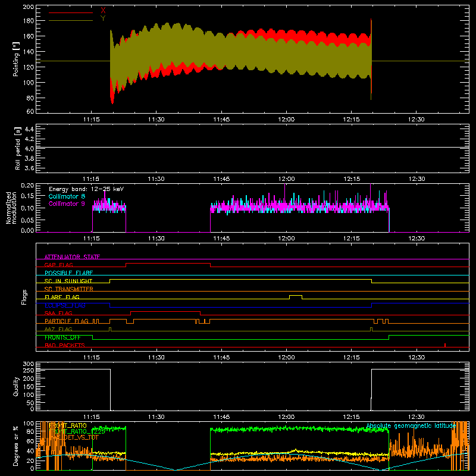
Task: Select the PARTICLE_FLAG label
Action: [67, 321]
